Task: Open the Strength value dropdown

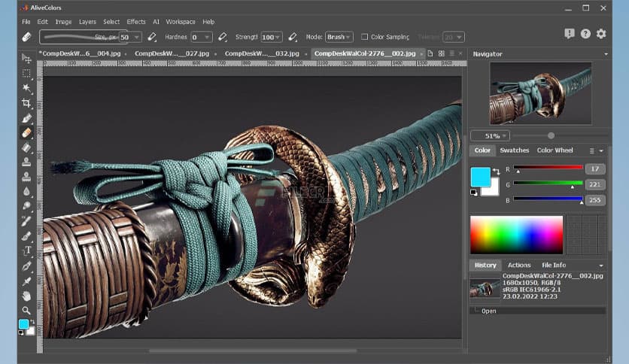Action: tap(278, 38)
